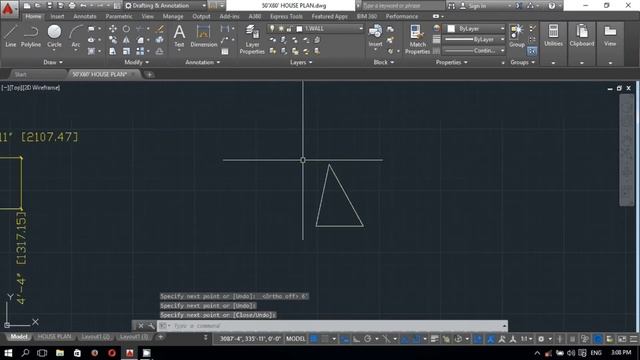Select the Dimension tool
640x360 pixels.
[203, 36]
